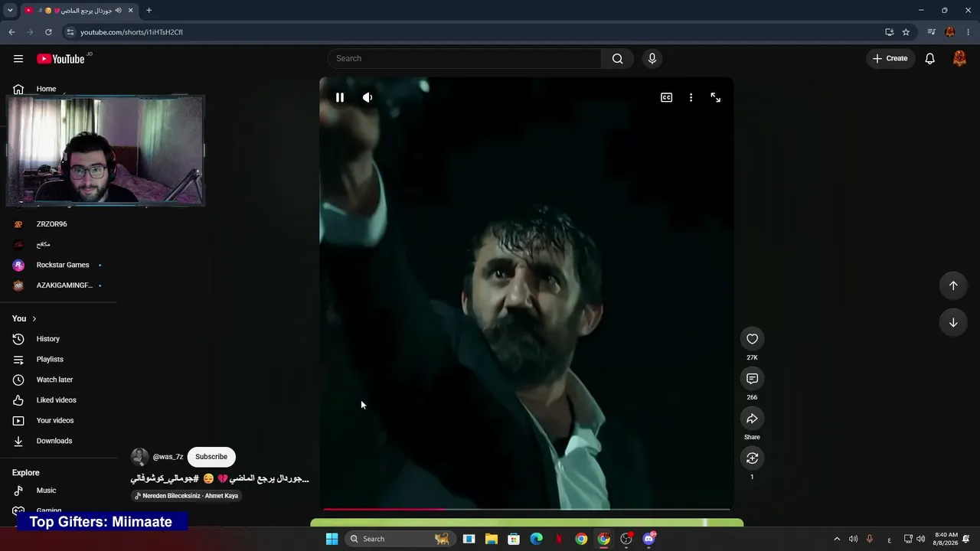Mute the tab via its audio icon

pos(119,11)
